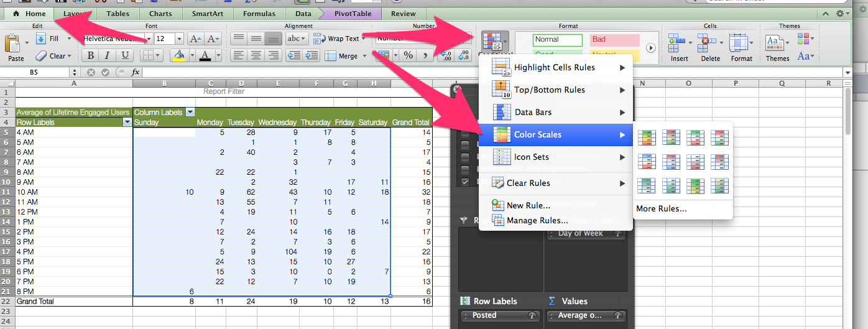Collapse the ribbon with the chevron
The height and width of the screenshot is (329, 868).
coord(826,14)
